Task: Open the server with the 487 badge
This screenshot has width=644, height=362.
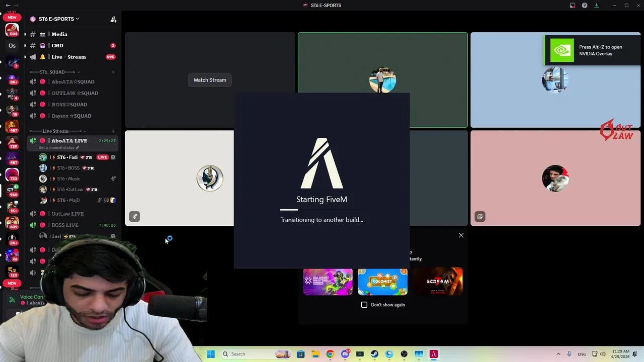Action: [12, 158]
